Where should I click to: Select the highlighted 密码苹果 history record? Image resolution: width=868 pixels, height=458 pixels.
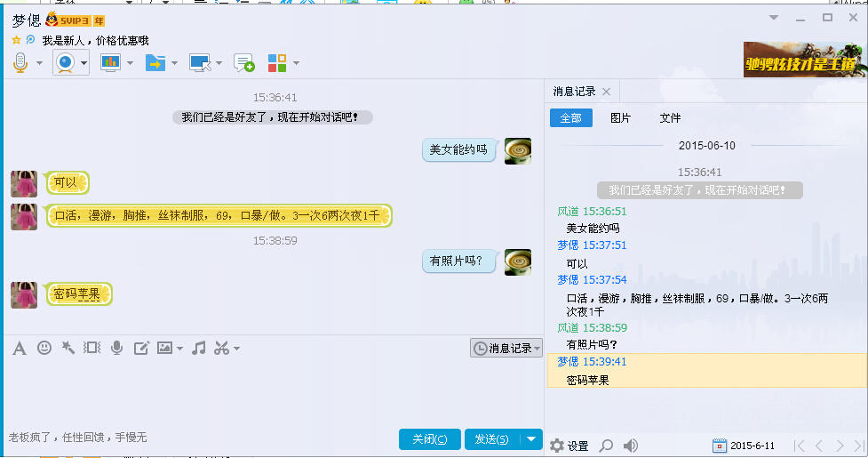pyautogui.click(x=706, y=371)
